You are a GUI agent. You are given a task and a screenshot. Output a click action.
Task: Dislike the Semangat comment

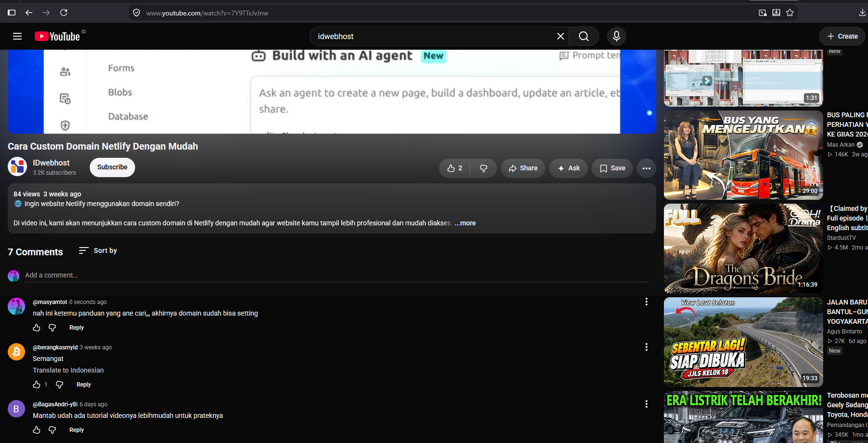[x=59, y=385]
